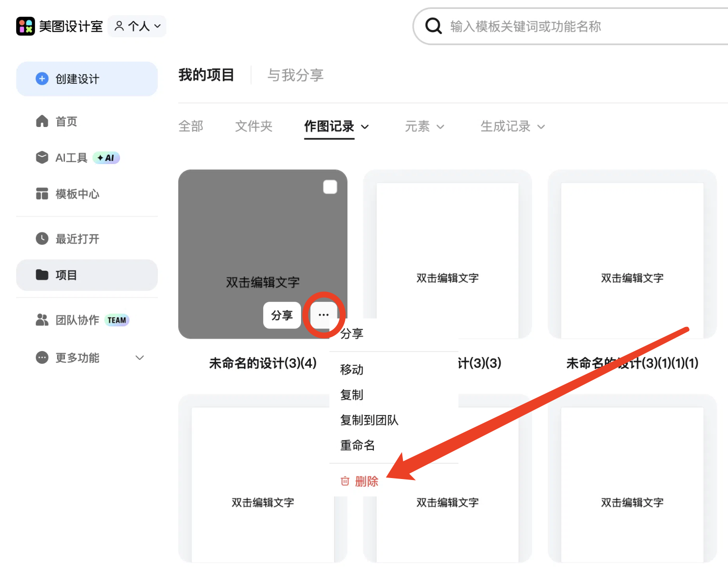The height and width of the screenshot is (576, 728).
Task: Choose 删除 from the context menu
Action: [x=366, y=481]
